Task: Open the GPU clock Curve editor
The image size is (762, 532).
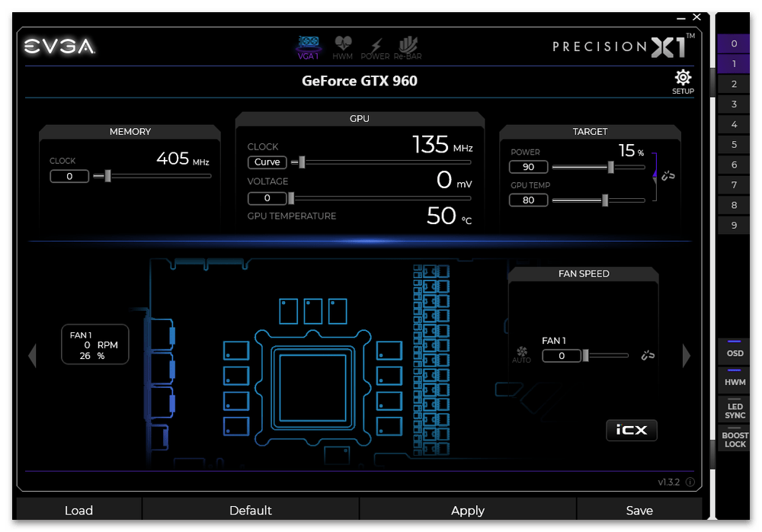Action: tap(267, 162)
